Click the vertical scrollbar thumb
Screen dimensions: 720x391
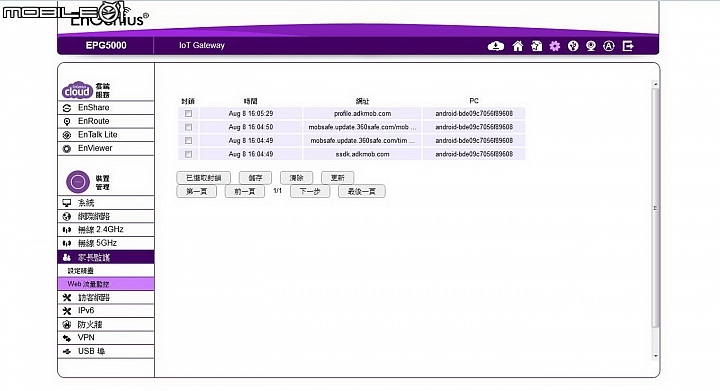(x=655, y=208)
